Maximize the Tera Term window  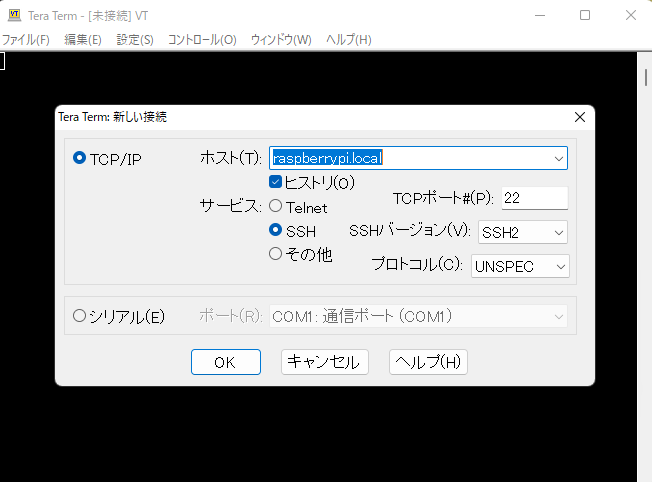coord(585,15)
